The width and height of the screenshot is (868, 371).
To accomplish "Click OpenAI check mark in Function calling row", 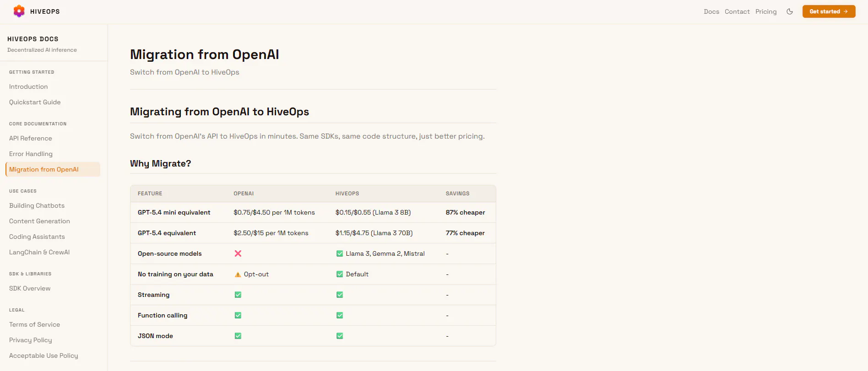I will pyautogui.click(x=238, y=315).
